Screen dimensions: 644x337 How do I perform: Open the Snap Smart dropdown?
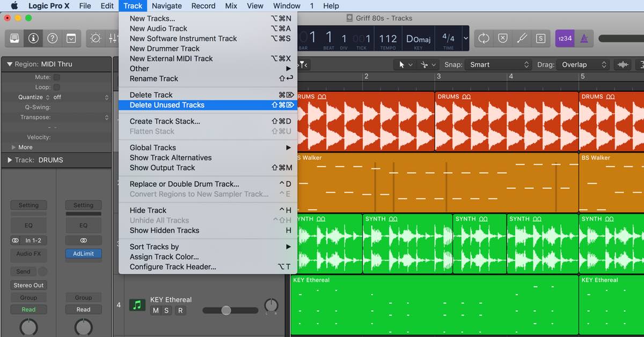(x=498, y=64)
